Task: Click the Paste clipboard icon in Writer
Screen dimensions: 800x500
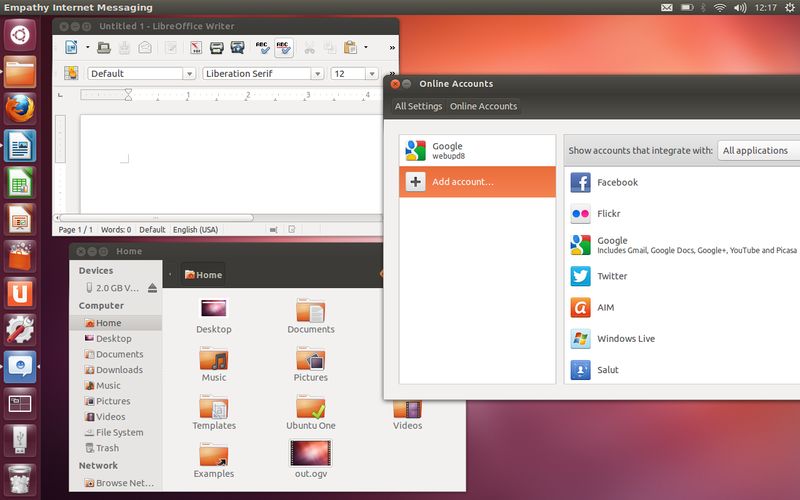Action: pos(351,47)
